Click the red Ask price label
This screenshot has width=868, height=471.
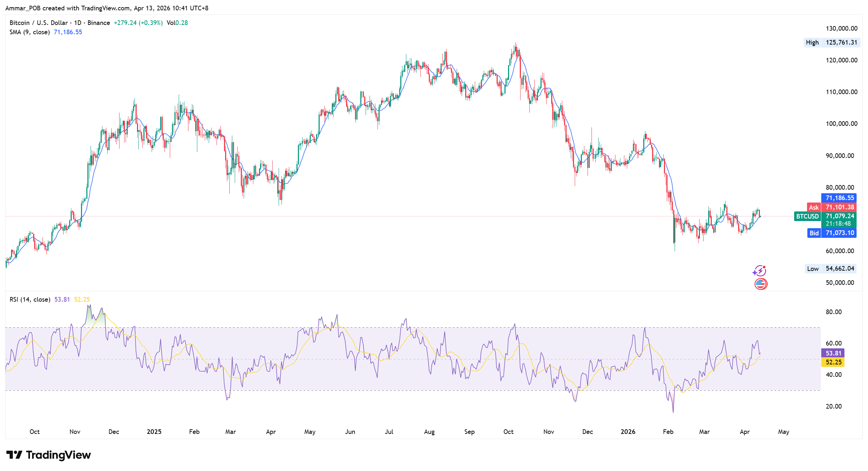[x=831, y=207]
